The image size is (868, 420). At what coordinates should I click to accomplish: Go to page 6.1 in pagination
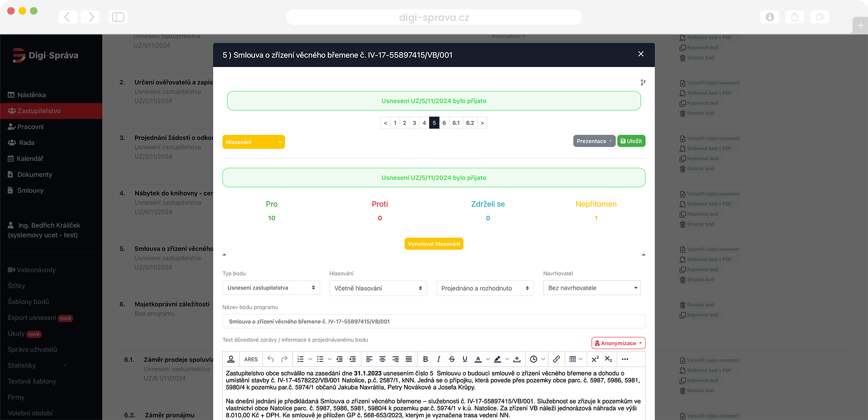(x=456, y=123)
